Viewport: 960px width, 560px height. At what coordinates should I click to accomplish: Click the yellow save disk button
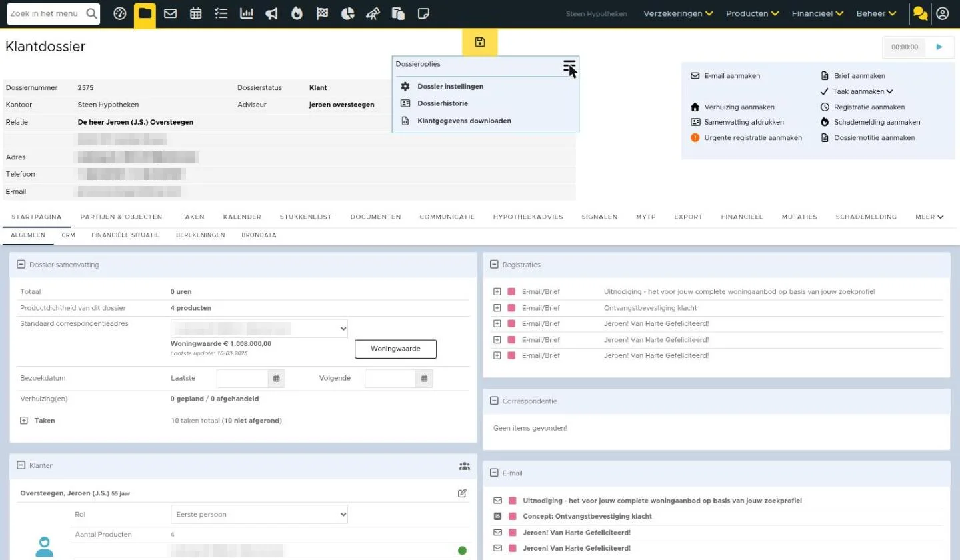tap(480, 43)
